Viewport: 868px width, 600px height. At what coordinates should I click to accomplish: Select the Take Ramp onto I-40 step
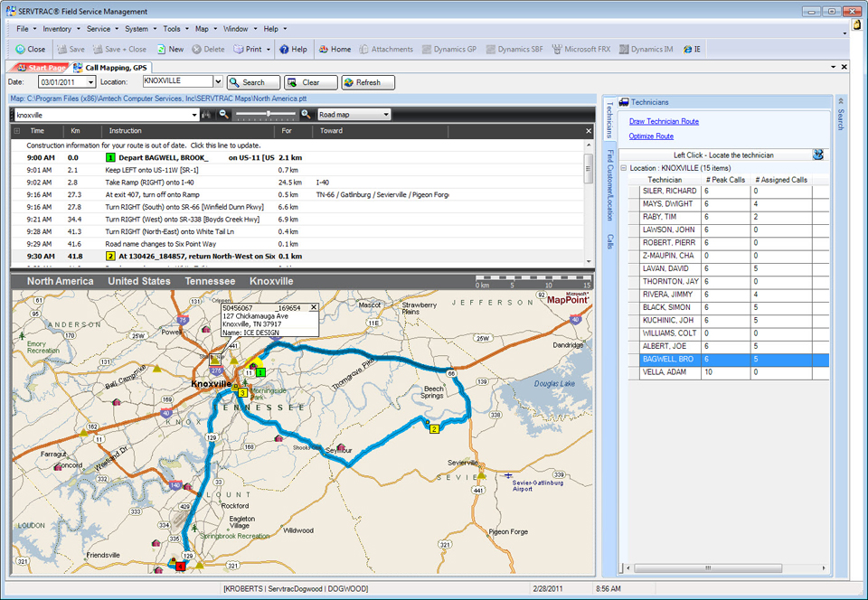(297, 183)
